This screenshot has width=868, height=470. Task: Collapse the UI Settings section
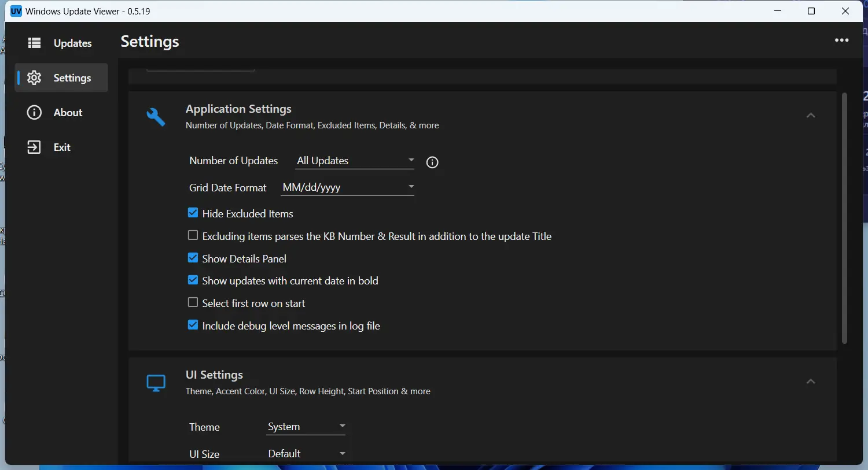pos(811,382)
